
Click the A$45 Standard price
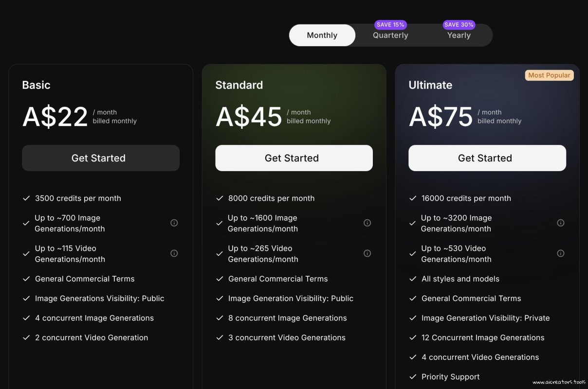(x=249, y=117)
